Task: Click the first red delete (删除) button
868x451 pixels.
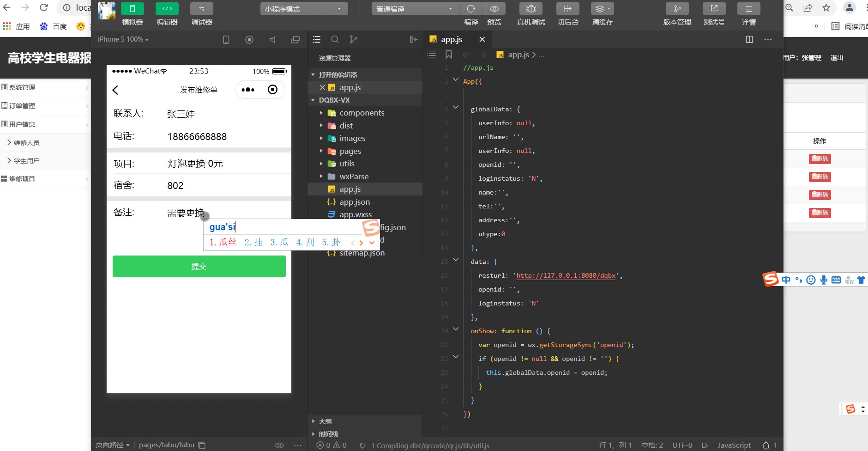Action: (x=820, y=159)
